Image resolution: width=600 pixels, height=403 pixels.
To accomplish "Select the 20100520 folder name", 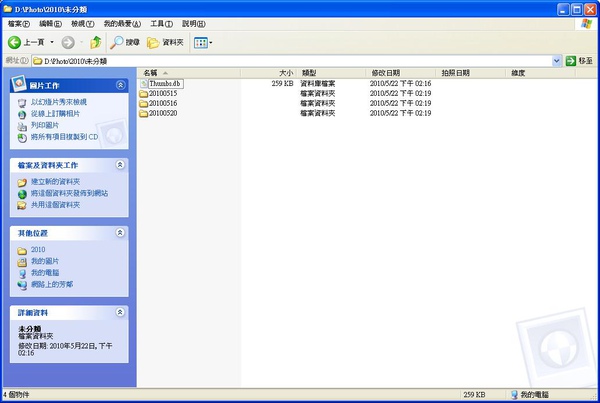I will [163, 113].
